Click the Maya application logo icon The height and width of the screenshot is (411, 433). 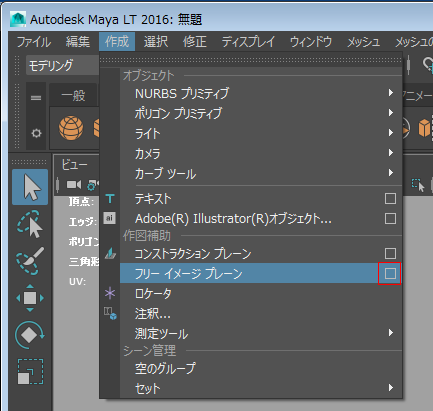pyautogui.click(x=18, y=19)
